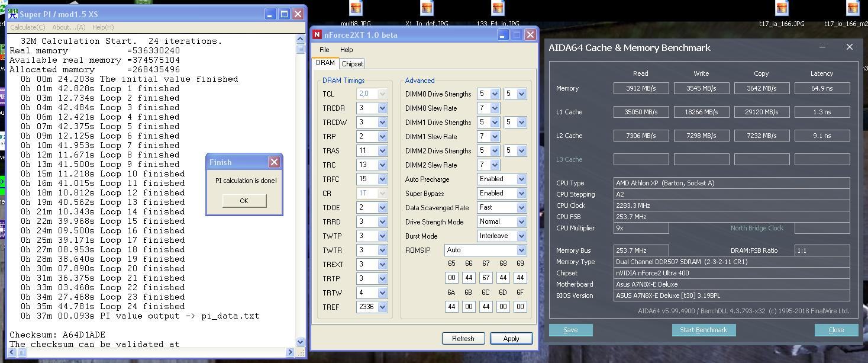Click the Close button in AIDA64

[x=836, y=330]
